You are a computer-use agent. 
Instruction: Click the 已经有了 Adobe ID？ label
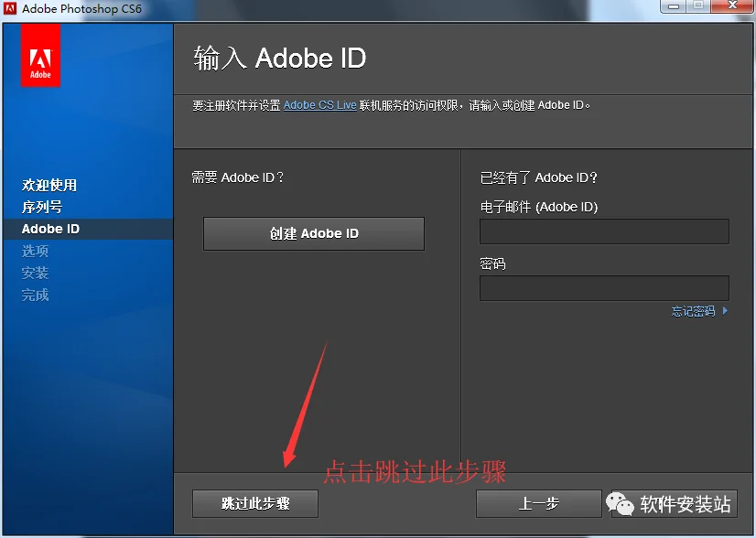(x=538, y=178)
